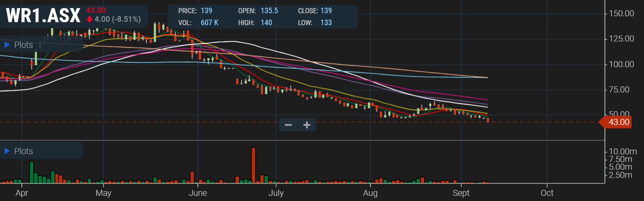Click the June label on time axis
The image size is (644, 201).
click(x=198, y=193)
